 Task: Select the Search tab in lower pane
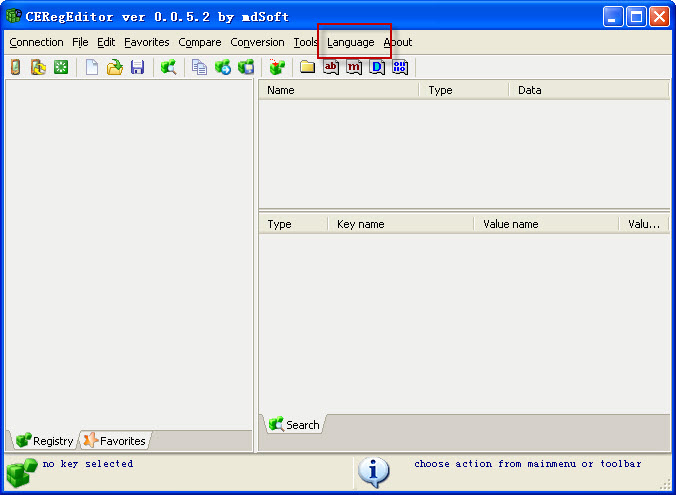click(294, 425)
